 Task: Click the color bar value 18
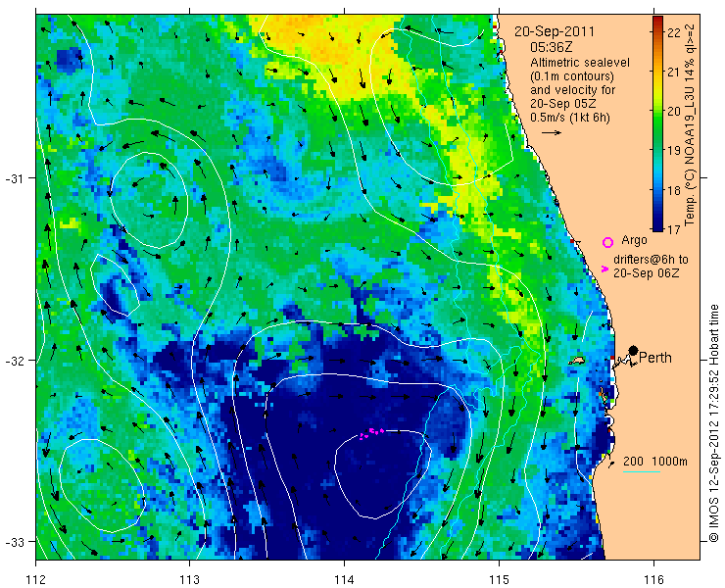pos(674,190)
